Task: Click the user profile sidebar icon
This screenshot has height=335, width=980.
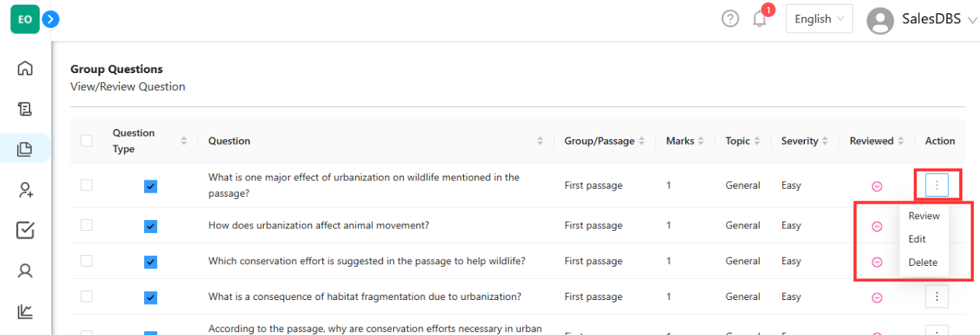Action: (x=25, y=270)
